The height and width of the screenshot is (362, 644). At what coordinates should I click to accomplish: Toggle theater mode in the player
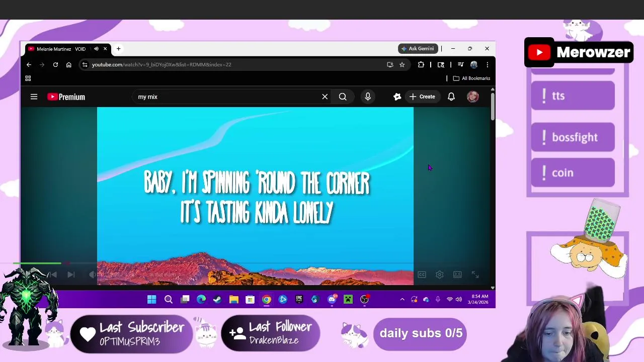click(457, 275)
